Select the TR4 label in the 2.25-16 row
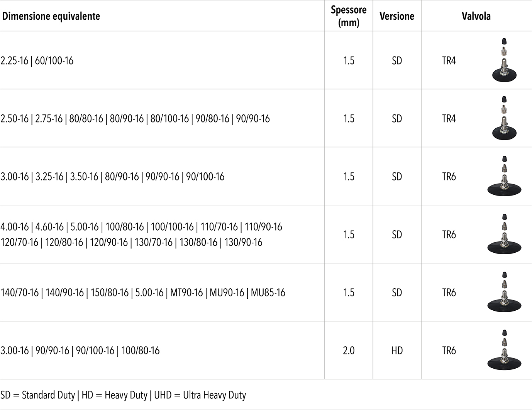 point(449,61)
